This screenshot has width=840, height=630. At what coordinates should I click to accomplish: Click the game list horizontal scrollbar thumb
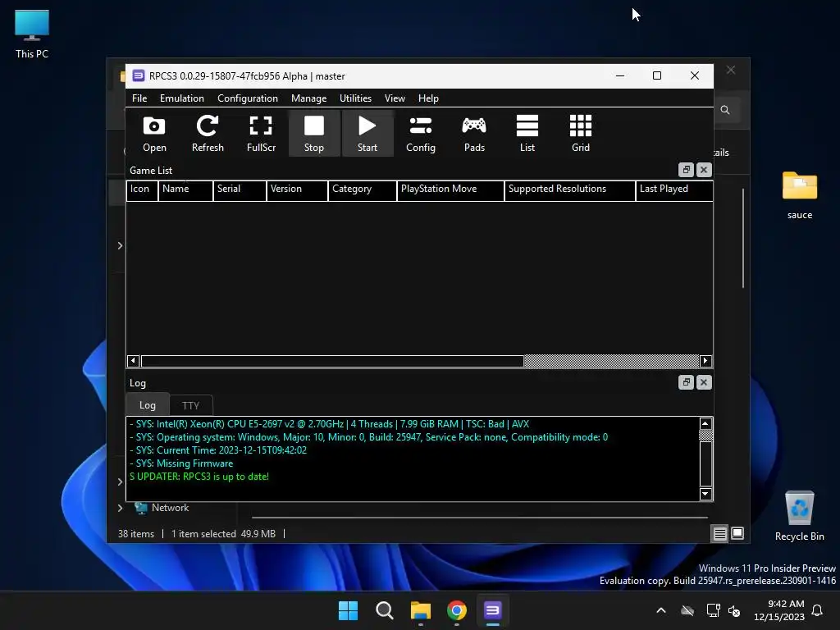(x=332, y=361)
